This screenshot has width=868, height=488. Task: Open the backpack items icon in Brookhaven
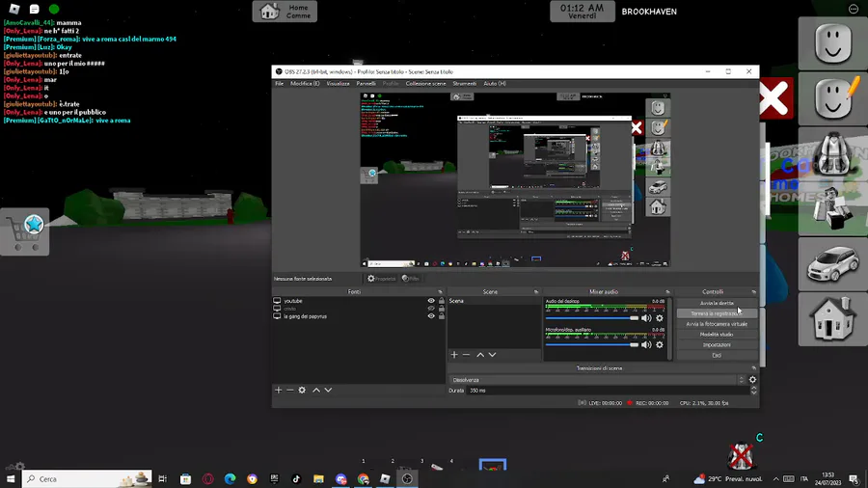(x=832, y=153)
